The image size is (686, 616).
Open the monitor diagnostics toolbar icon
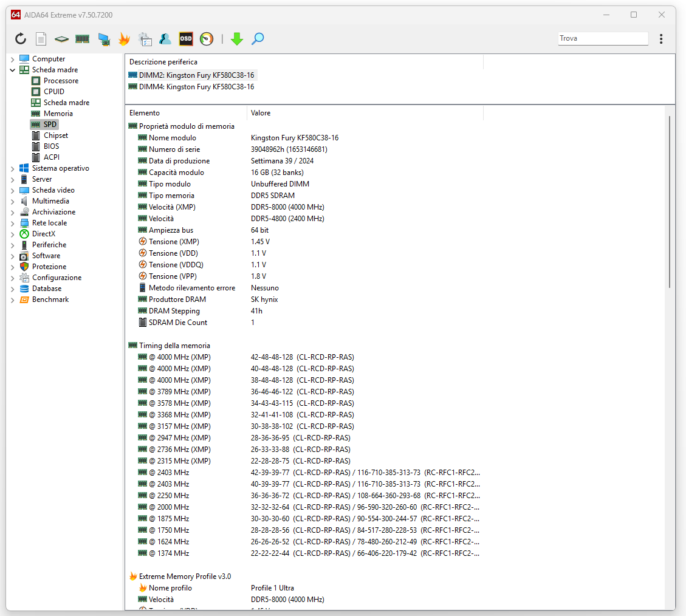point(104,39)
